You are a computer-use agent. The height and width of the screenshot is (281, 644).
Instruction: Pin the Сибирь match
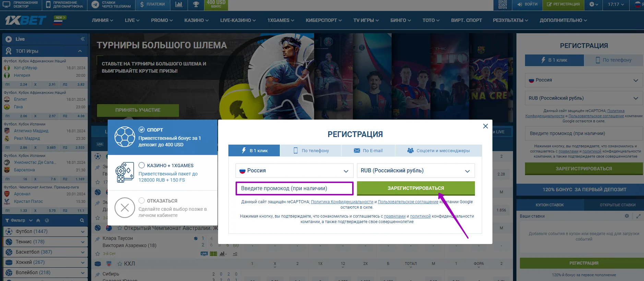[x=98, y=274]
